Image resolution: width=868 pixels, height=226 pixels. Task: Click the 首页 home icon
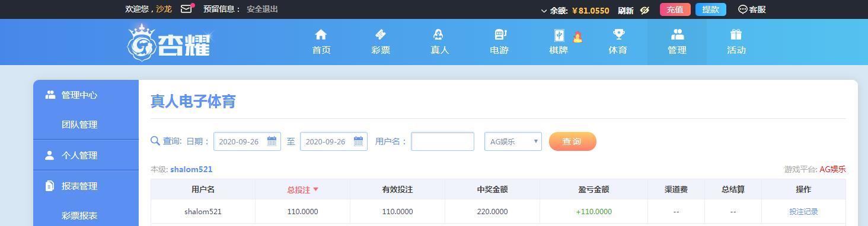[x=321, y=35]
